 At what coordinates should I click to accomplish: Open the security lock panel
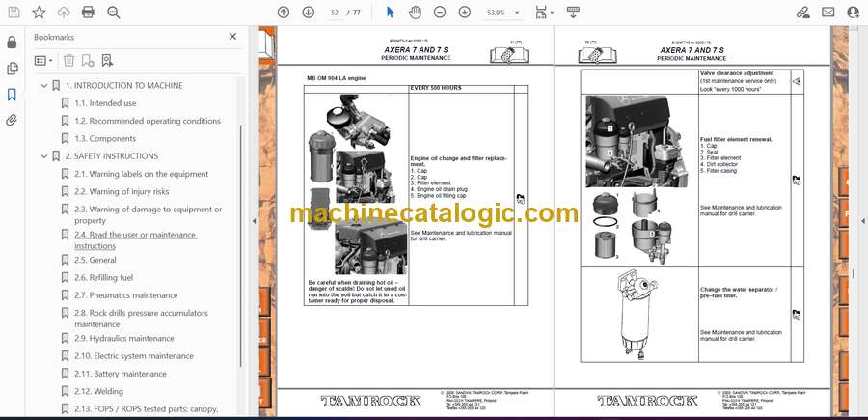coord(12,42)
